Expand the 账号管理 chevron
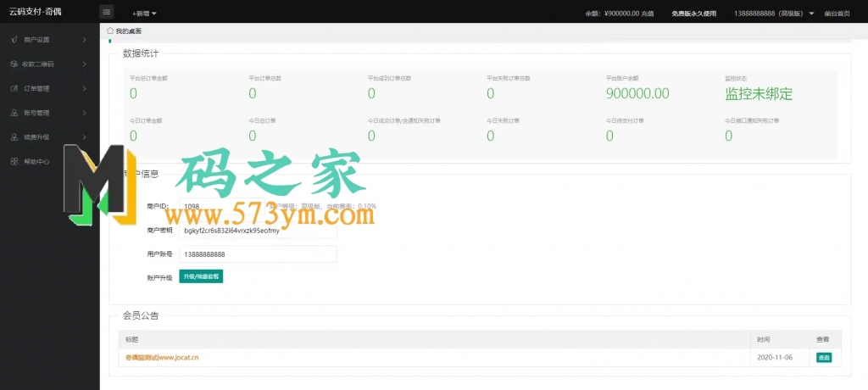The image size is (868, 390). 84,113
